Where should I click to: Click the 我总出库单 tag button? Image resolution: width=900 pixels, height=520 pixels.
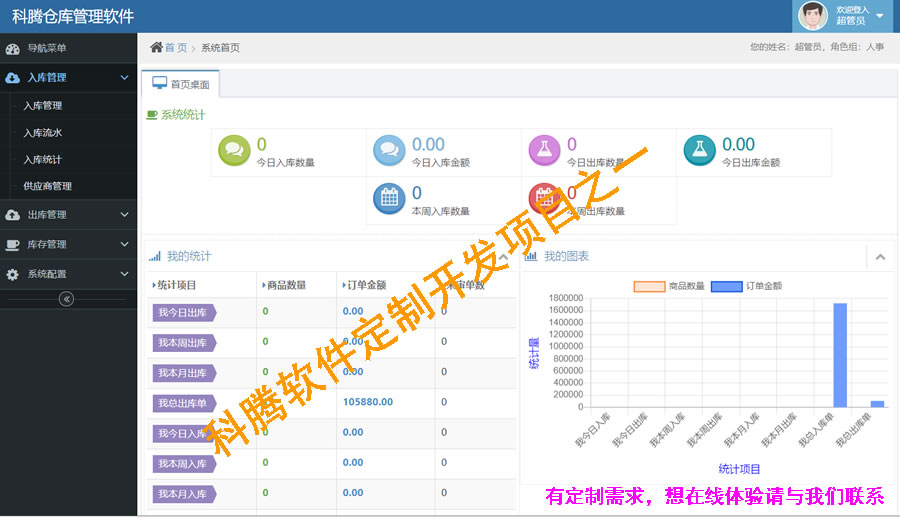point(184,403)
